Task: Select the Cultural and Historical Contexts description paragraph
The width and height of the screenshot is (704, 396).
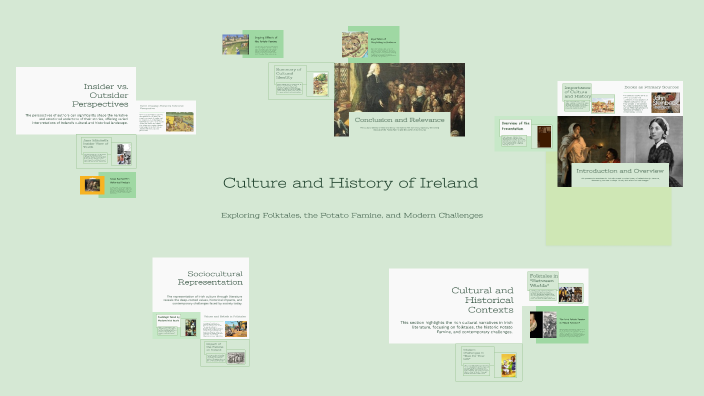Action: 456,327
